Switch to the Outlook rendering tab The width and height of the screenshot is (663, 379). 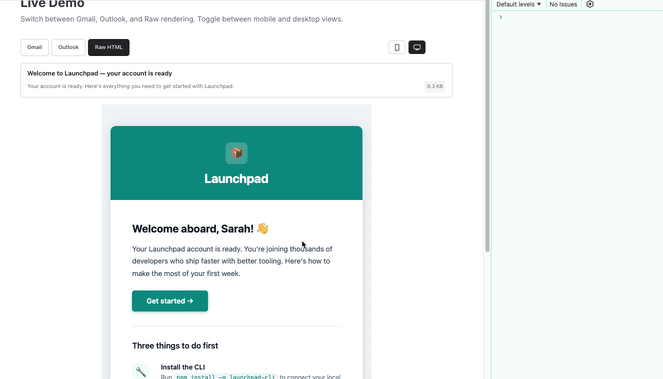point(68,47)
